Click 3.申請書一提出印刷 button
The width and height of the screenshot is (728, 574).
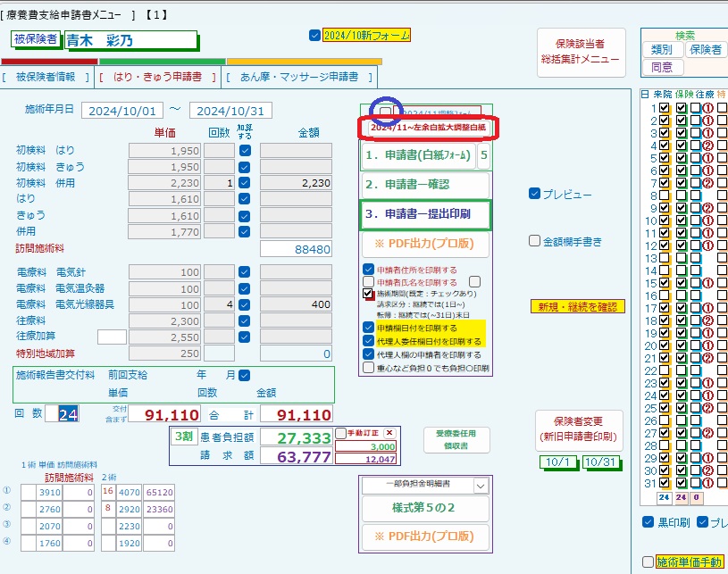tap(425, 214)
